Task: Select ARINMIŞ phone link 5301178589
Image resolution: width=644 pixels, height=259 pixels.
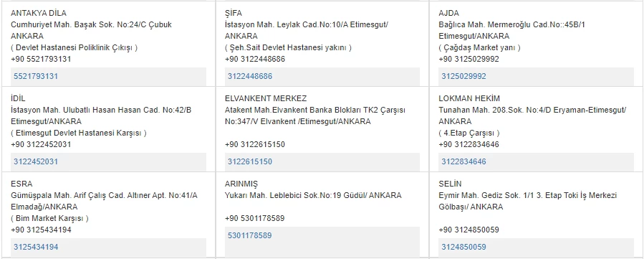Action: coord(250,235)
